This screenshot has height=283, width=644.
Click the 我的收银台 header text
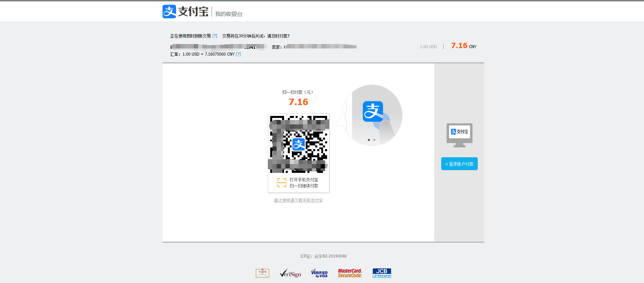coord(229,14)
